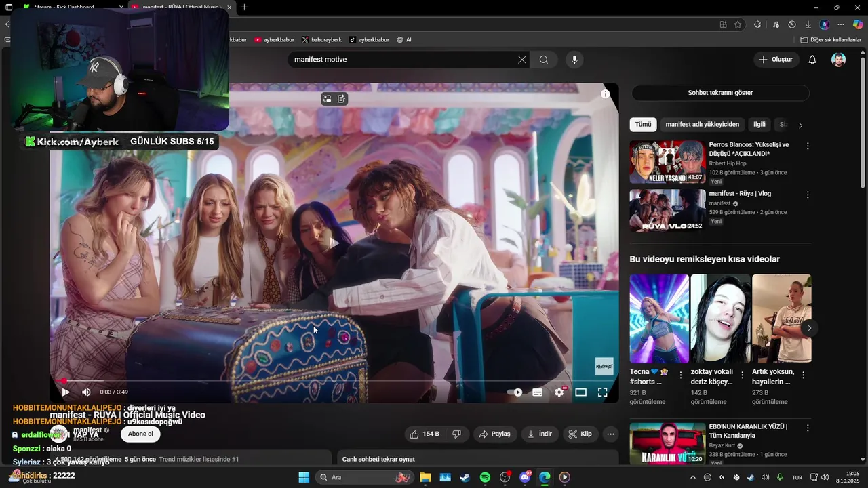Open browser downloads icon
Screen dimensions: 868x488
[x=808, y=24]
